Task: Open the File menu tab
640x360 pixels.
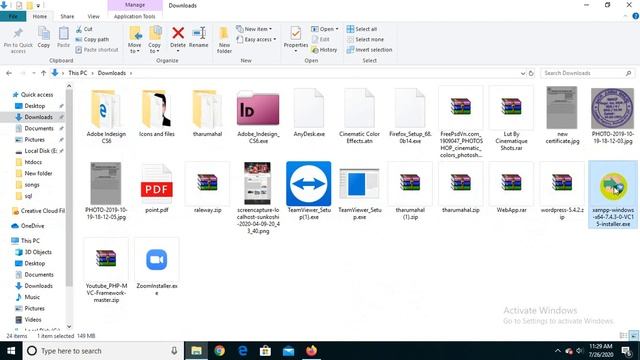Action: pos(13,16)
